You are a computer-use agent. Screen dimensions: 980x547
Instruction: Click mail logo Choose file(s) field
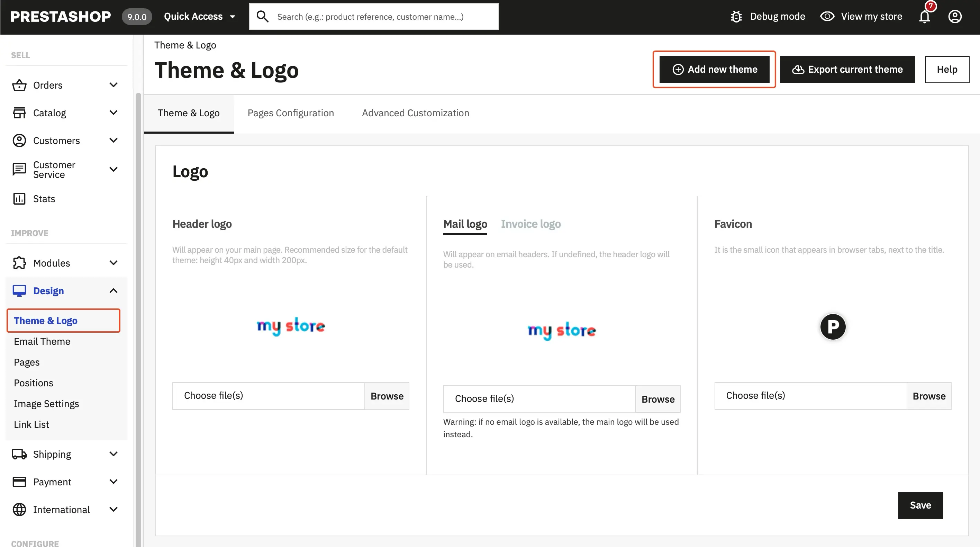(539, 399)
